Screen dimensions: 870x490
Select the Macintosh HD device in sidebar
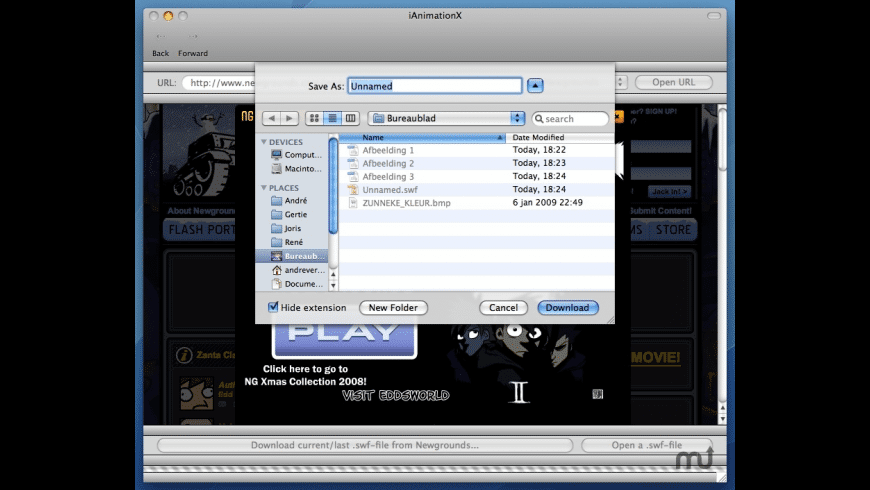coord(296,169)
